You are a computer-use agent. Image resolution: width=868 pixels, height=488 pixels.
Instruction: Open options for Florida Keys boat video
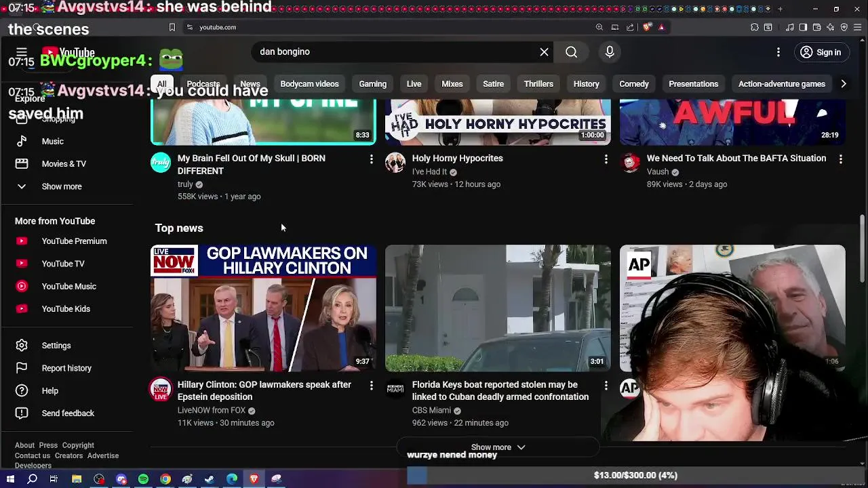(x=606, y=385)
